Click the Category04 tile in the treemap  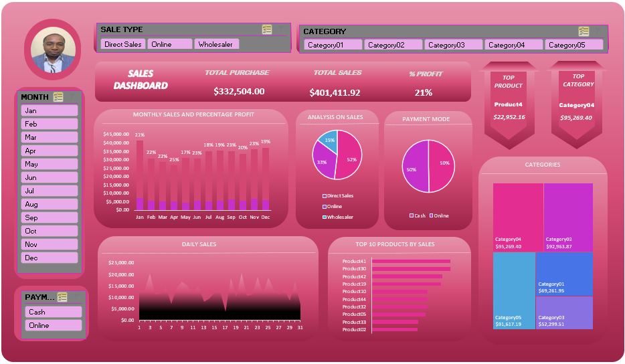[x=518, y=217]
